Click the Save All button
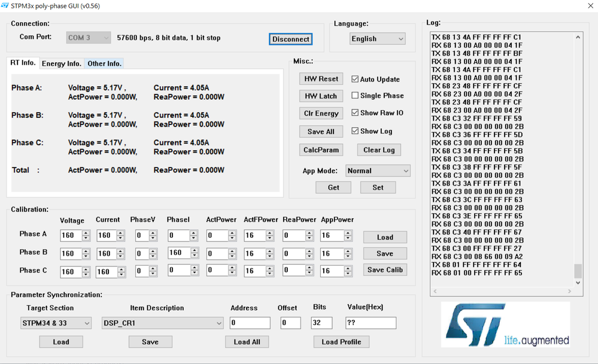The image size is (598, 364). tap(321, 132)
